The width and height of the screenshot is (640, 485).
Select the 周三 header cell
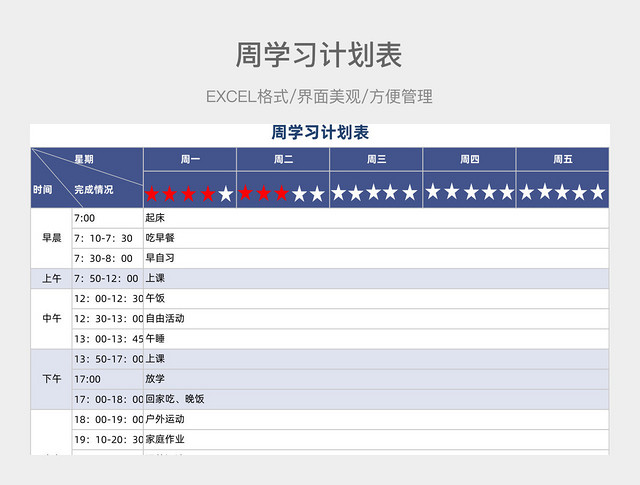point(376,159)
